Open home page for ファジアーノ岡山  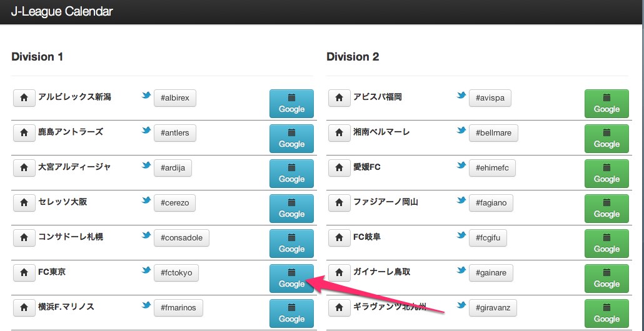(340, 202)
